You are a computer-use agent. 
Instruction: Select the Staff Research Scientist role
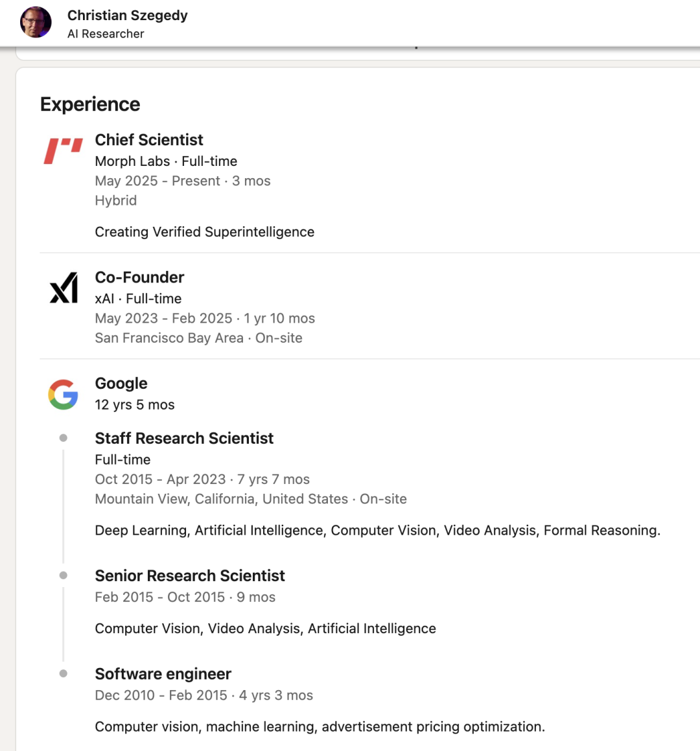click(x=184, y=438)
